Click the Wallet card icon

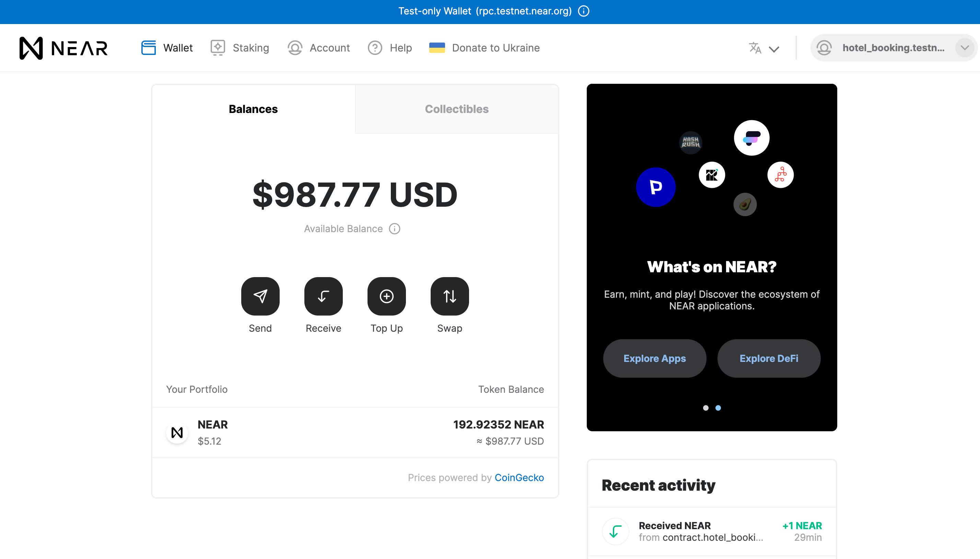point(149,48)
